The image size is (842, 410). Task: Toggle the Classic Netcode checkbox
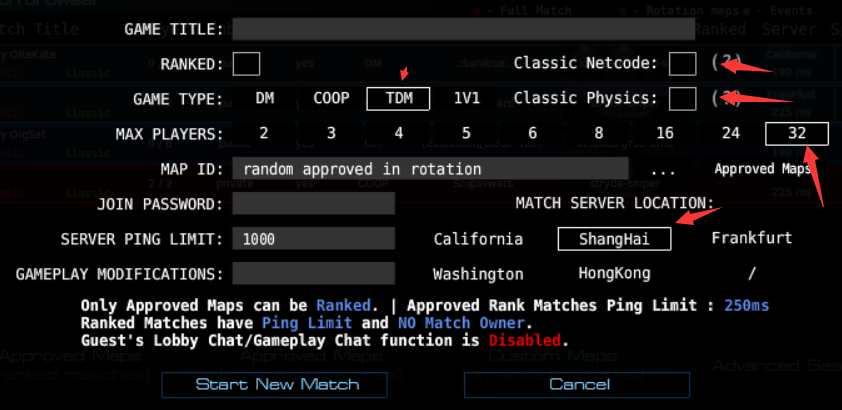click(683, 63)
